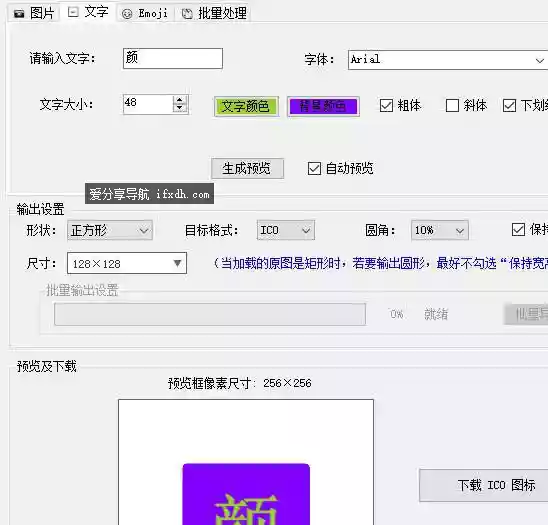Click the 预览框像素尺寸 256×256 label
Image resolution: width=548 pixels, height=525 pixels.
coord(239,383)
